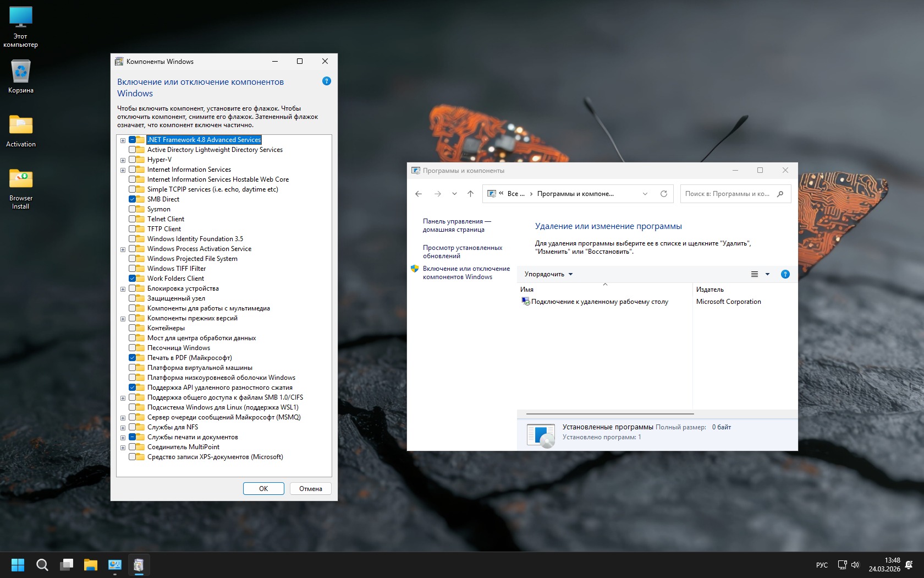Image resolution: width=924 pixels, height=578 pixels.
Task: Click the OK button in Windows Features
Action: [263, 489]
